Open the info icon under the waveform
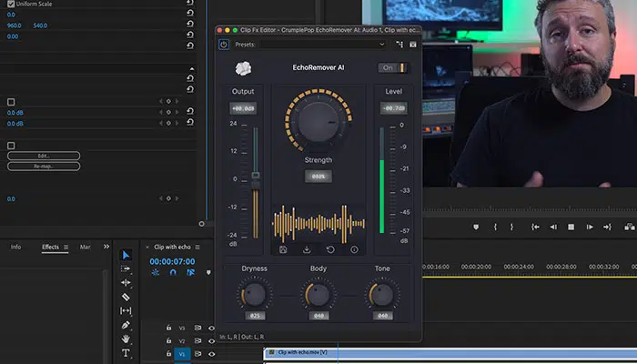 pos(354,249)
